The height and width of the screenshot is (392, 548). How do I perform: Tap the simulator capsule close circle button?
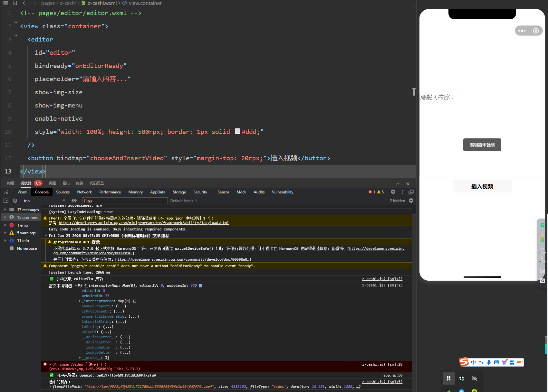pyautogui.click(x=536, y=31)
